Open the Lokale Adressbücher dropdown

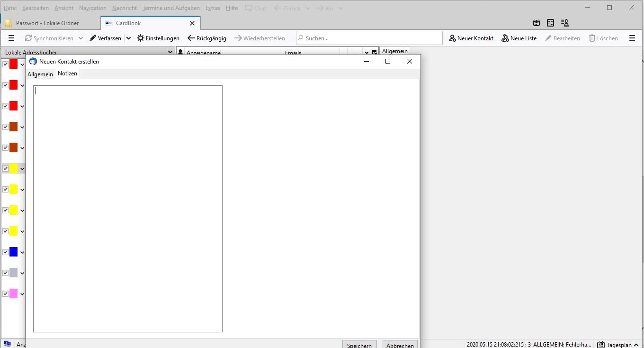(x=170, y=52)
